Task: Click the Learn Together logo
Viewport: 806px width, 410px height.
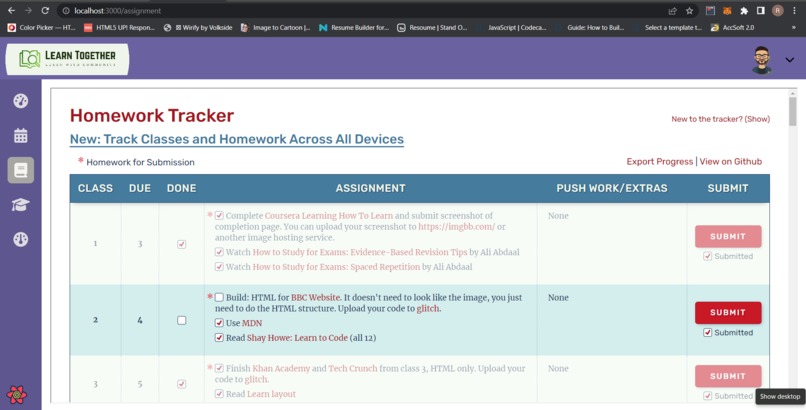Action: 67,59
